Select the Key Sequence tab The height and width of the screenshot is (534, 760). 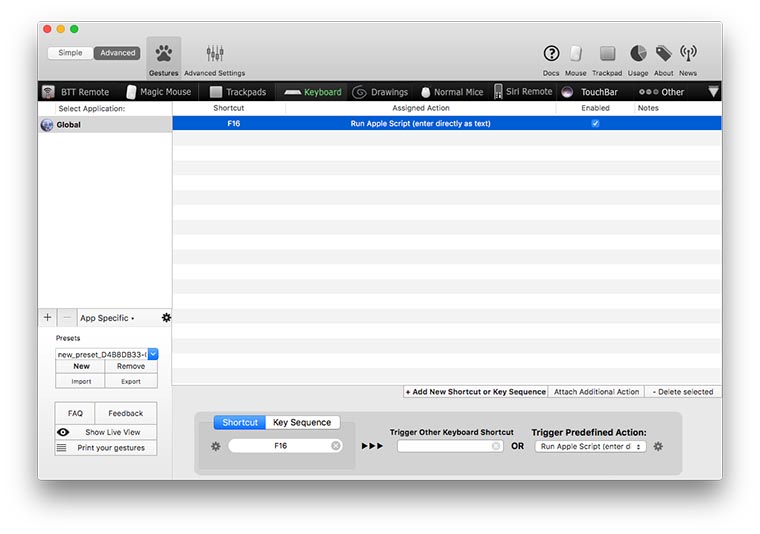tap(302, 422)
